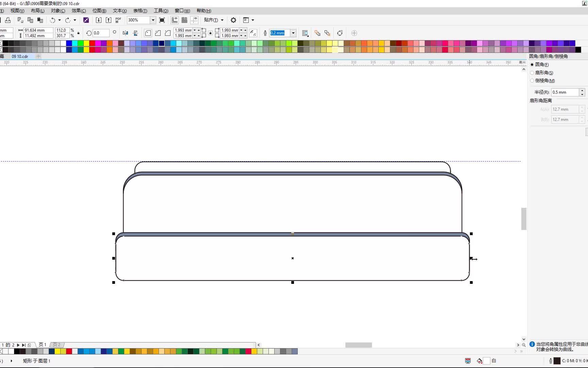This screenshot has width=588, height=368.
Task: Open 帮助 Help menu
Action: tap(204, 11)
